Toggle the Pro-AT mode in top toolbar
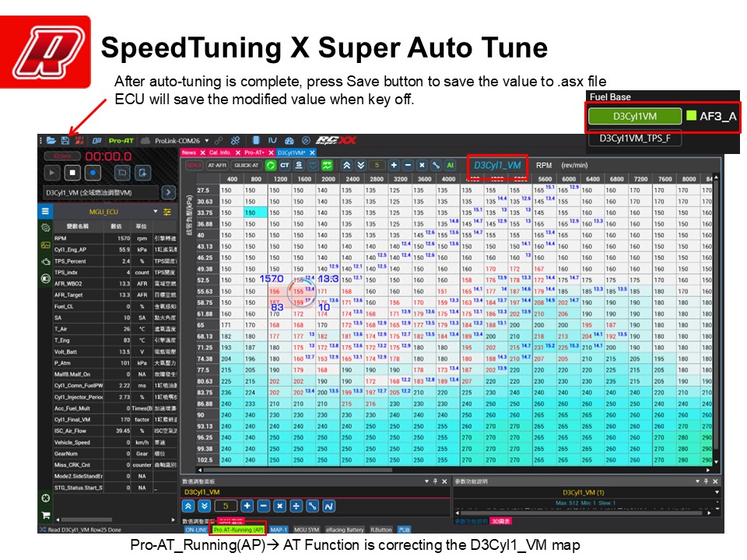 click(x=121, y=141)
